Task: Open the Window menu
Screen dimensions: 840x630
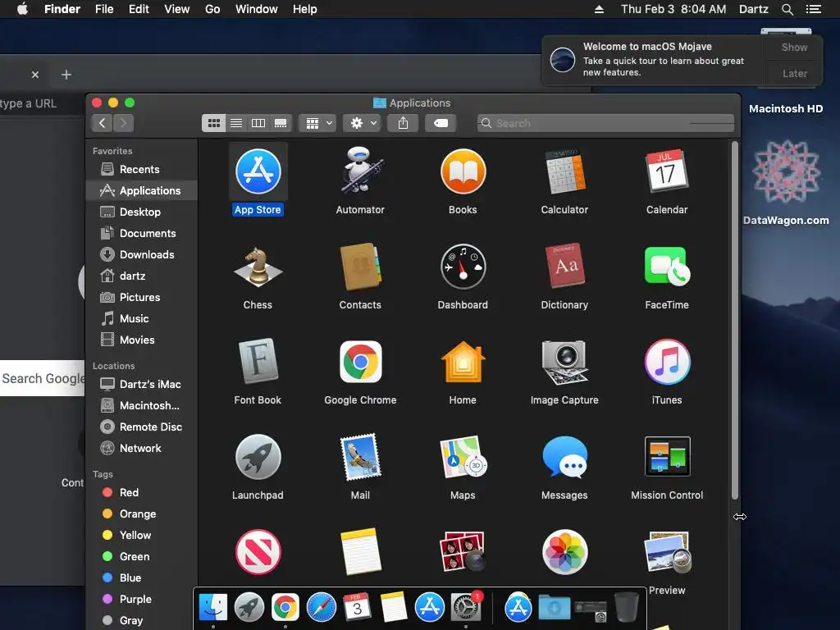Action: tap(257, 9)
